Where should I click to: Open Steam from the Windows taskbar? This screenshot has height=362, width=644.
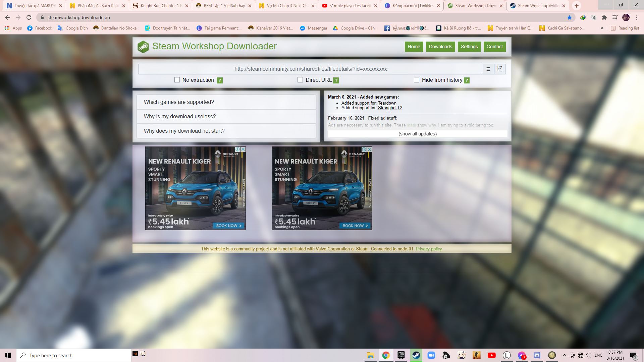click(x=416, y=355)
